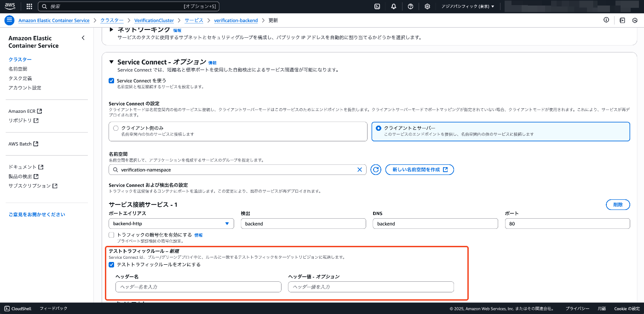
Task: Select クライアントとサーバー radio option
Action: tap(379, 128)
